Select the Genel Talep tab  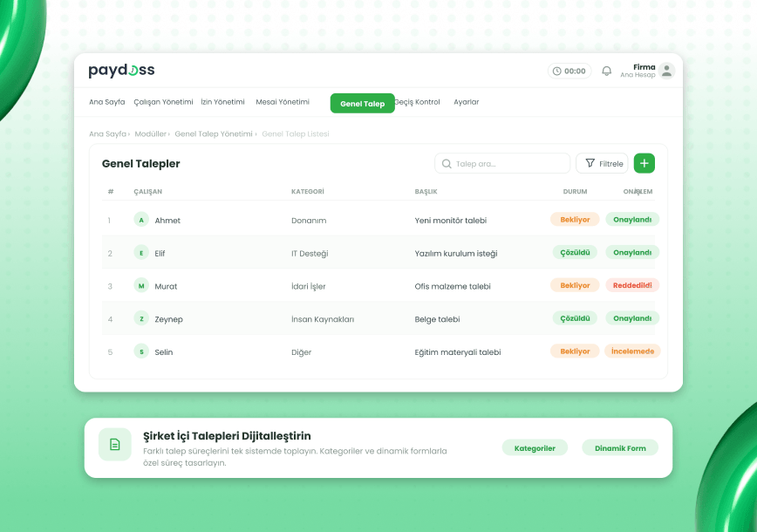click(x=363, y=103)
